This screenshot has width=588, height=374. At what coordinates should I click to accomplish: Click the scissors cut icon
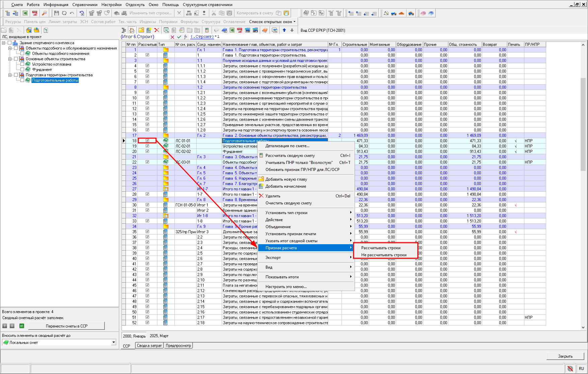coord(214,13)
